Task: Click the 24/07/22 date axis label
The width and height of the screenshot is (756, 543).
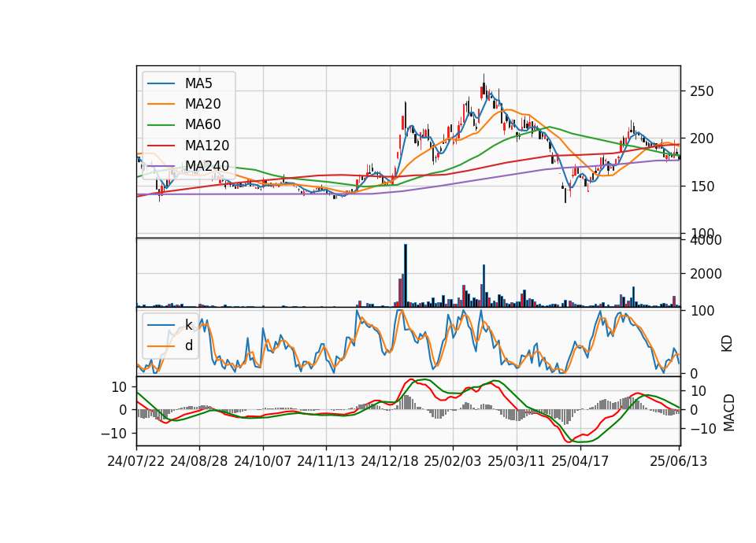Action: [x=136, y=461]
